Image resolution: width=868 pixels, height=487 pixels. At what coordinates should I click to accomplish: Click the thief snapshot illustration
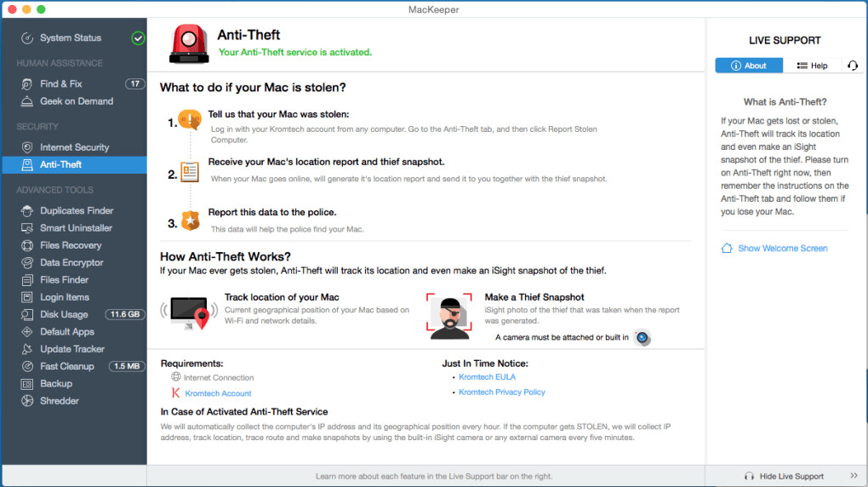(x=449, y=317)
